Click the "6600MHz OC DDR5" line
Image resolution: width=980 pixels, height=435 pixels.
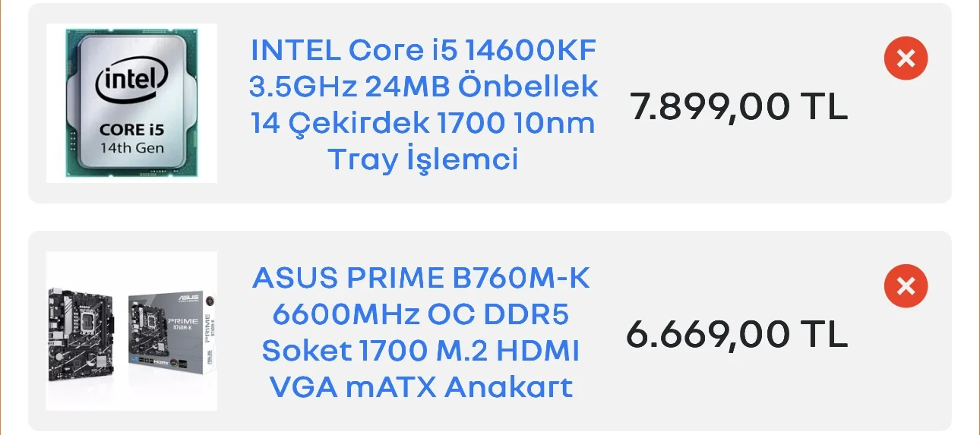(421, 315)
